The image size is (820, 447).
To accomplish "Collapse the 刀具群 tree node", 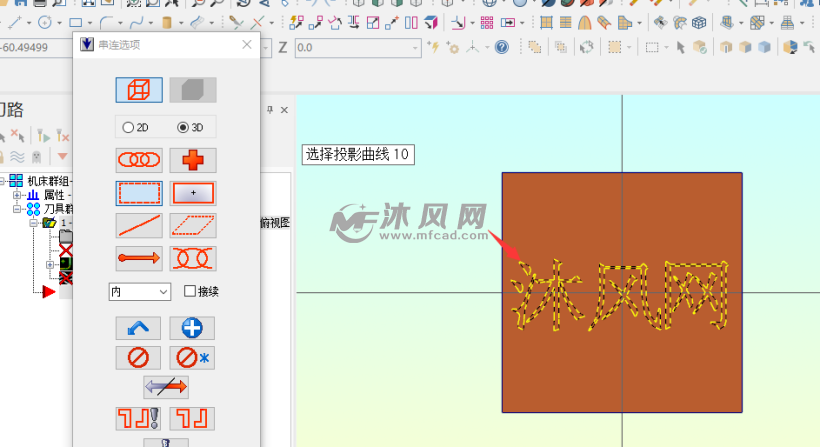I will click(x=17, y=209).
